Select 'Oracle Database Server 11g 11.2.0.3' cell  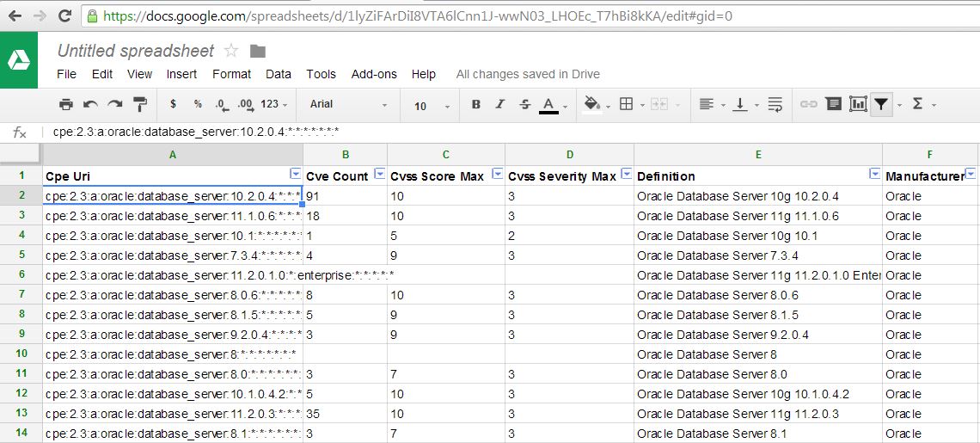758,414
